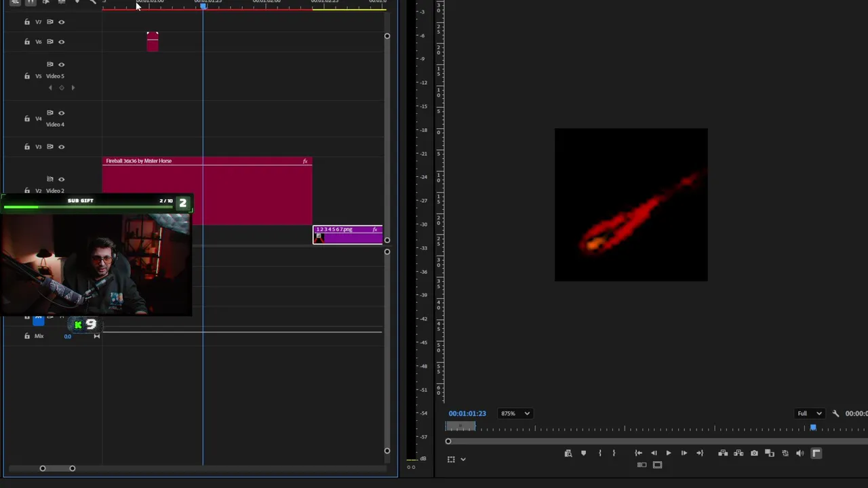868x488 pixels.
Task: Step forward one frame
Action: point(684,453)
